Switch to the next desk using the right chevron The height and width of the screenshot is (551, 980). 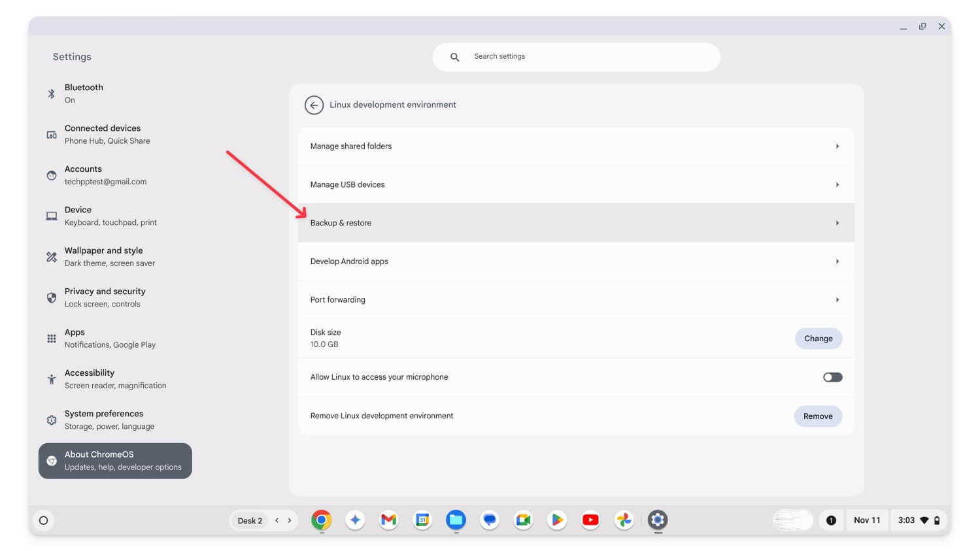(x=290, y=520)
